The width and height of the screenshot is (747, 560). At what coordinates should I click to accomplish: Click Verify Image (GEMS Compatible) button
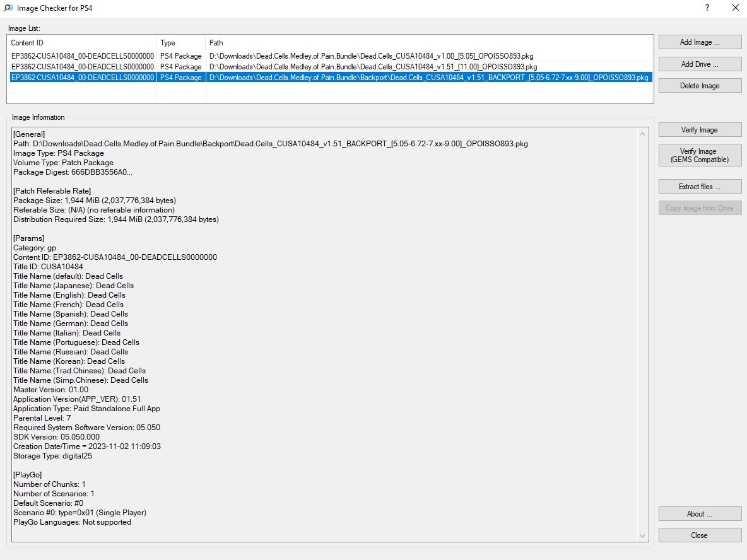tap(700, 155)
